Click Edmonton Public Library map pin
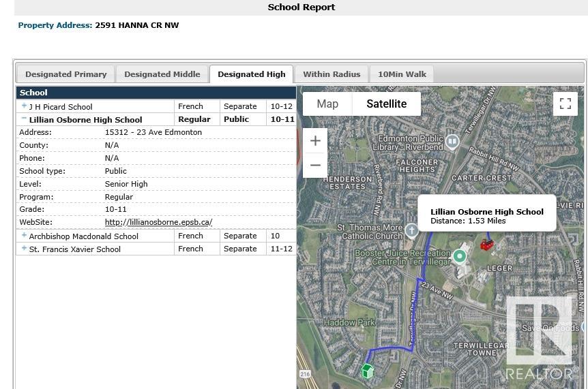 (x=453, y=142)
